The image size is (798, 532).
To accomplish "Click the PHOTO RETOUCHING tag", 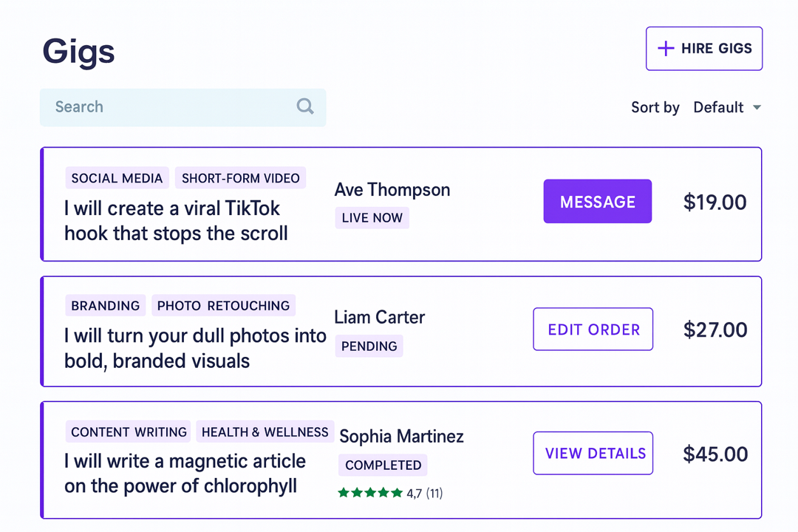I will coord(223,305).
